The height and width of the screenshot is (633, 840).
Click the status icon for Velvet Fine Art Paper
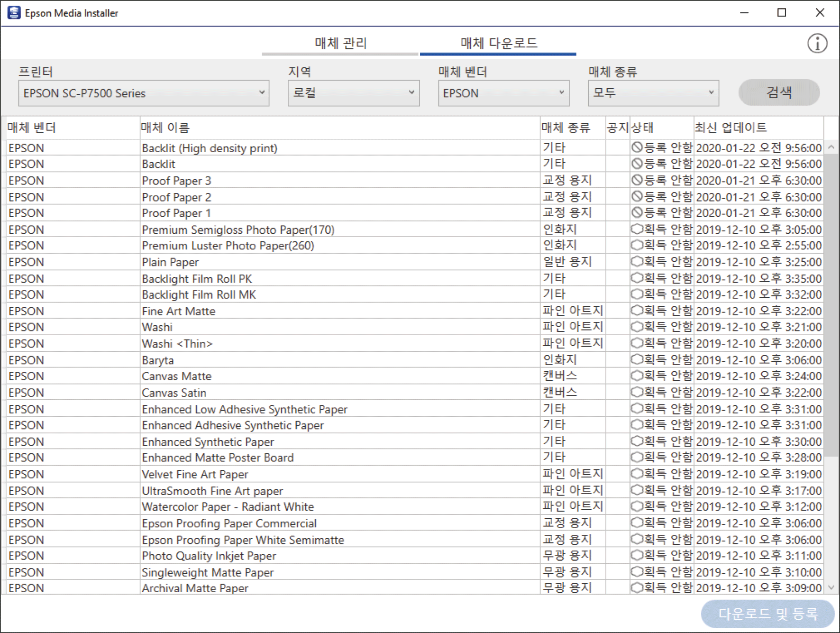(637, 474)
